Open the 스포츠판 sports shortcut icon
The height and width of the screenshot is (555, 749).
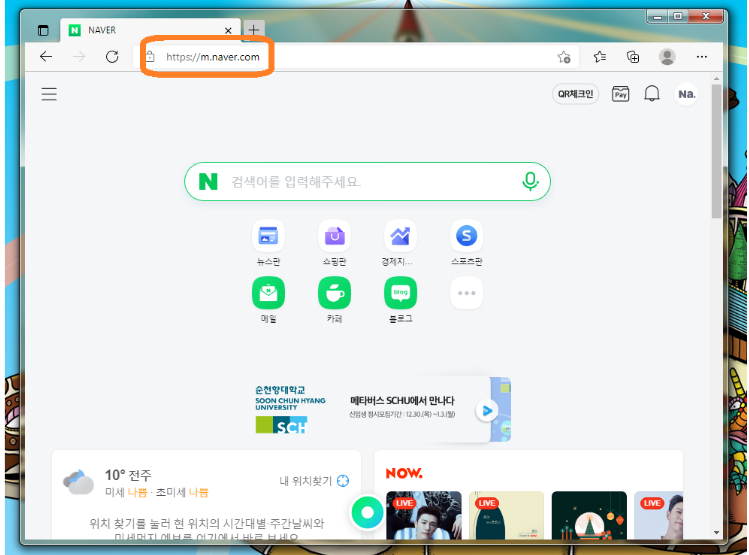[467, 236]
